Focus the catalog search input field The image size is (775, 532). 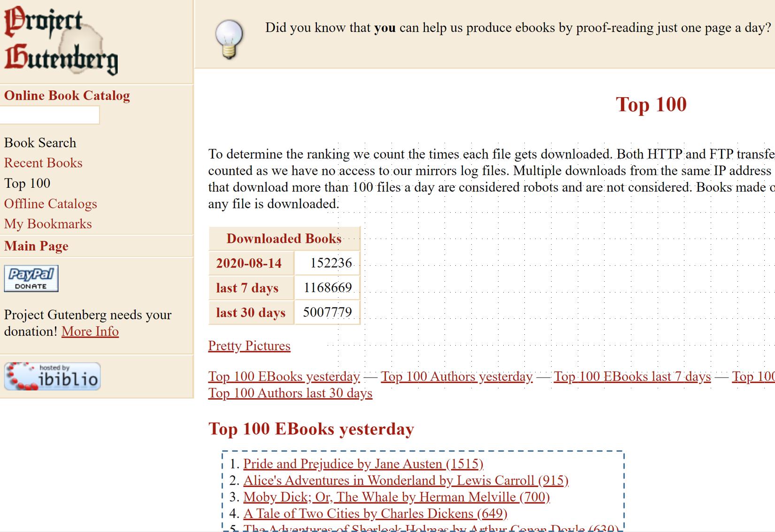(x=49, y=115)
